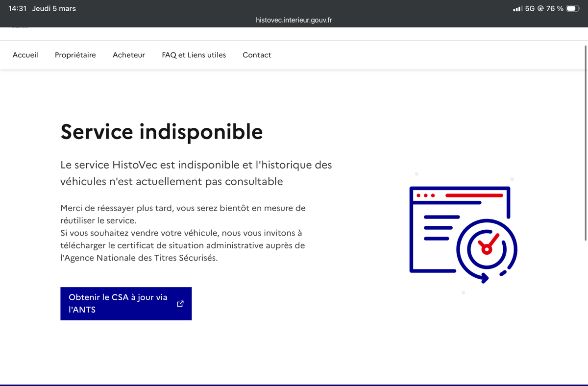The width and height of the screenshot is (588, 386).
Task: Click the external link icon in the CSA button
Action: pyautogui.click(x=180, y=304)
